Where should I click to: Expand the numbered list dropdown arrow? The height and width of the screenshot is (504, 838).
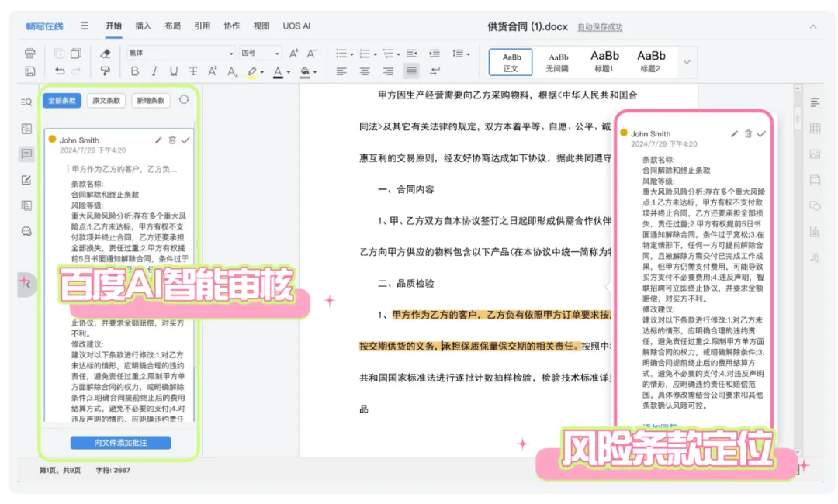click(376, 54)
